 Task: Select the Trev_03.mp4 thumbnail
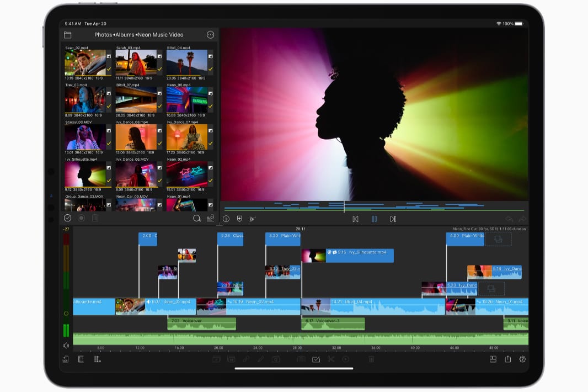click(x=85, y=100)
